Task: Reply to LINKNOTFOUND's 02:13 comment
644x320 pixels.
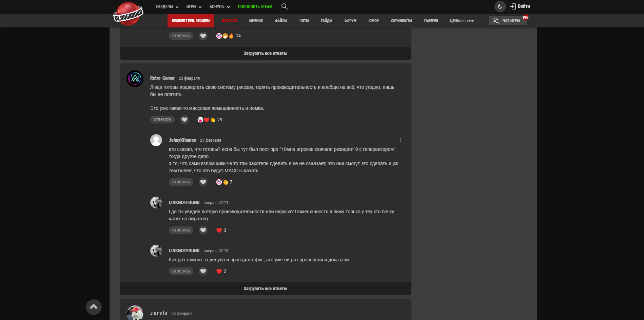Action: (181, 271)
